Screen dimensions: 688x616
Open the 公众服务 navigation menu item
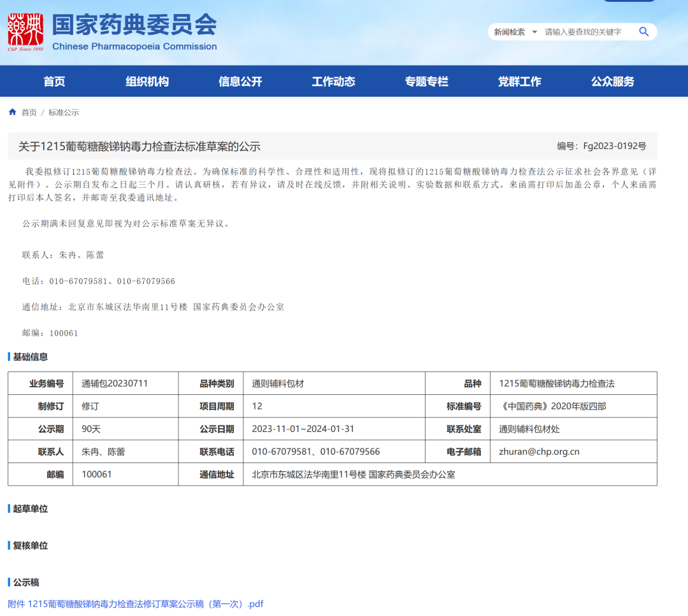(x=613, y=81)
